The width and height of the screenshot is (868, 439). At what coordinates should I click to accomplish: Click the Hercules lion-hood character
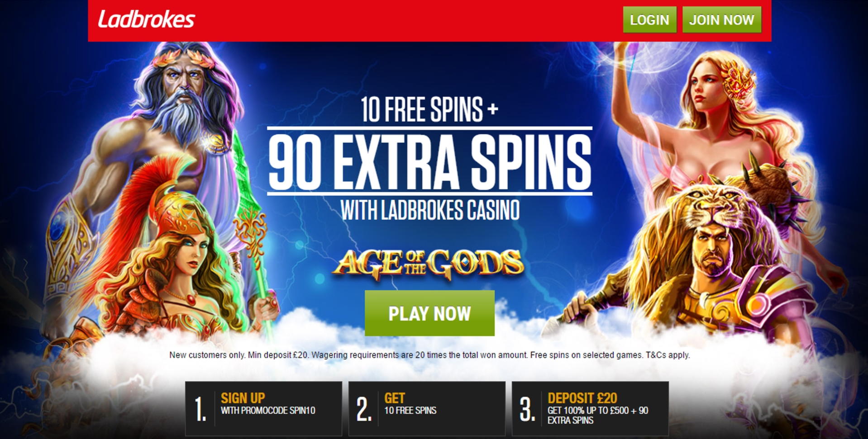click(706, 258)
